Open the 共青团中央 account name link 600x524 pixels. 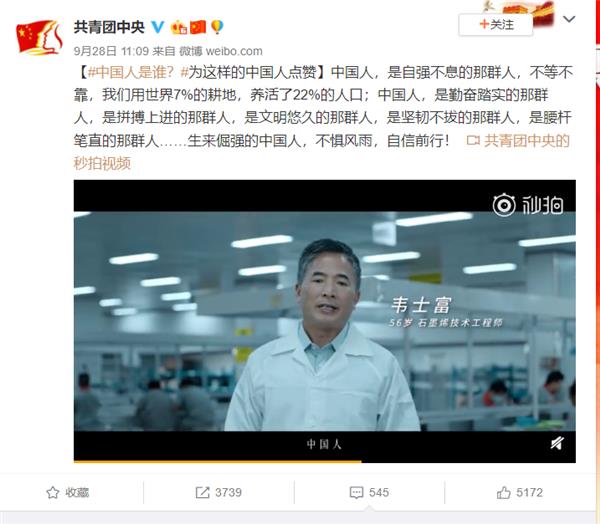point(109,27)
